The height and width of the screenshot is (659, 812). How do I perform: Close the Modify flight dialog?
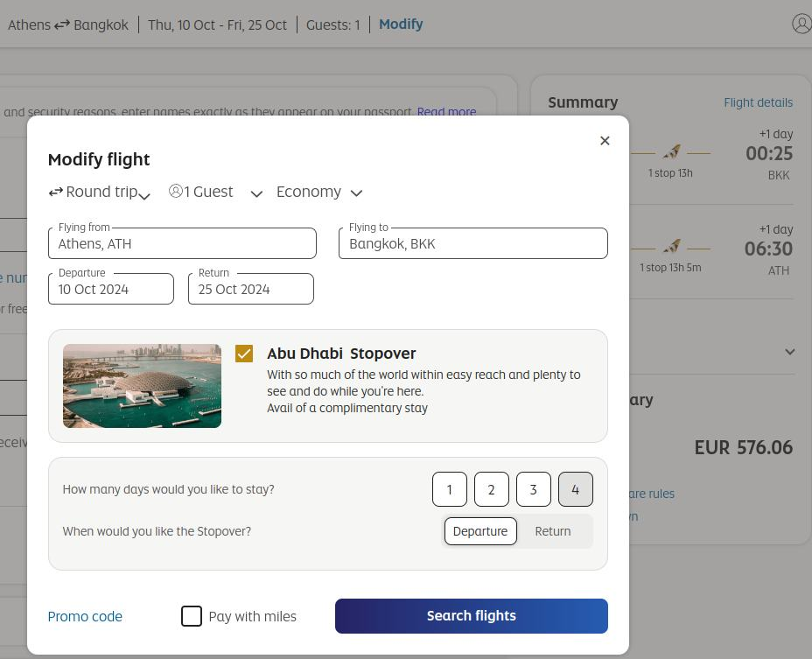pos(605,141)
